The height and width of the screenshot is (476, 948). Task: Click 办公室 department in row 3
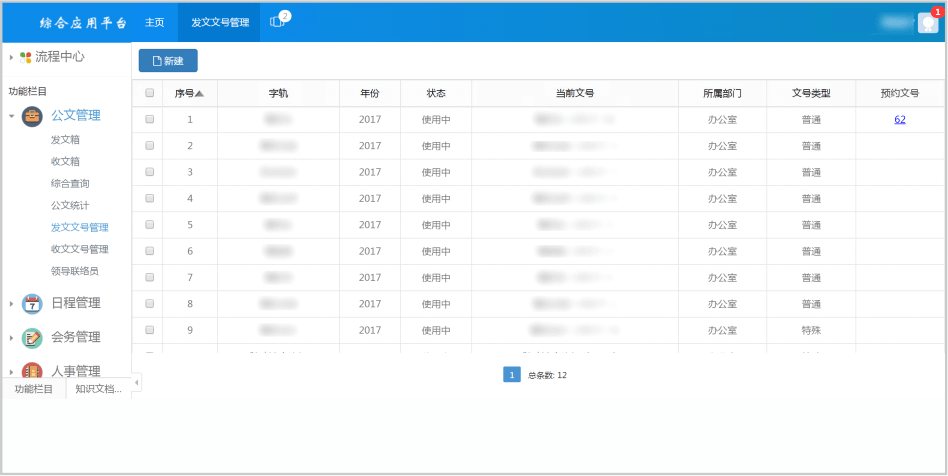coord(722,172)
